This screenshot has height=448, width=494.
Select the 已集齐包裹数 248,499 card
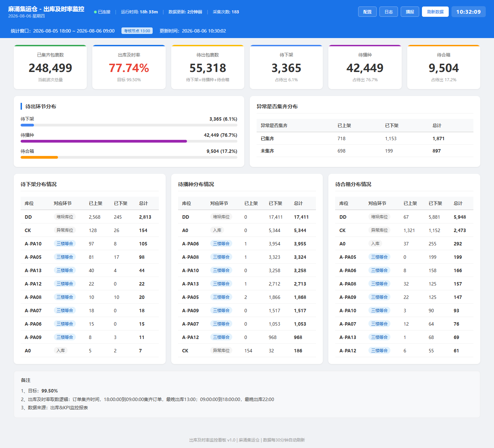50,67
